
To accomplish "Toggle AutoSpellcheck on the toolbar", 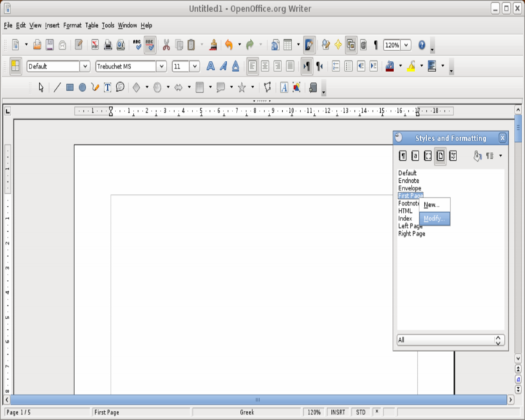I will coord(150,45).
